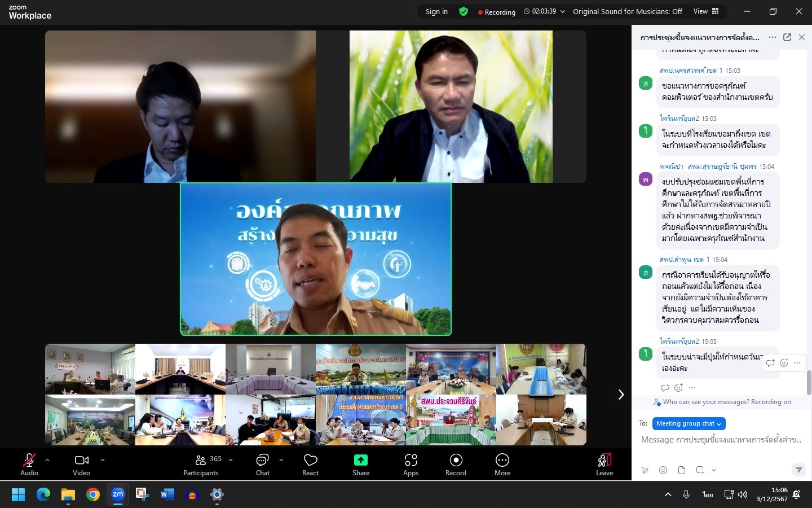Open Microsoft Word from taskbar
Screen dimensions: 812x508
click(167, 495)
